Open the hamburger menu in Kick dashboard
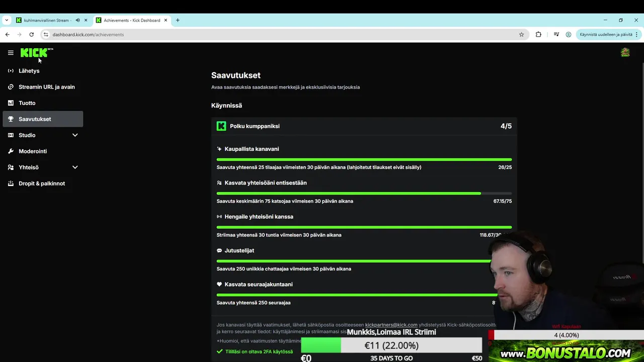644x362 pixels. 11,53
